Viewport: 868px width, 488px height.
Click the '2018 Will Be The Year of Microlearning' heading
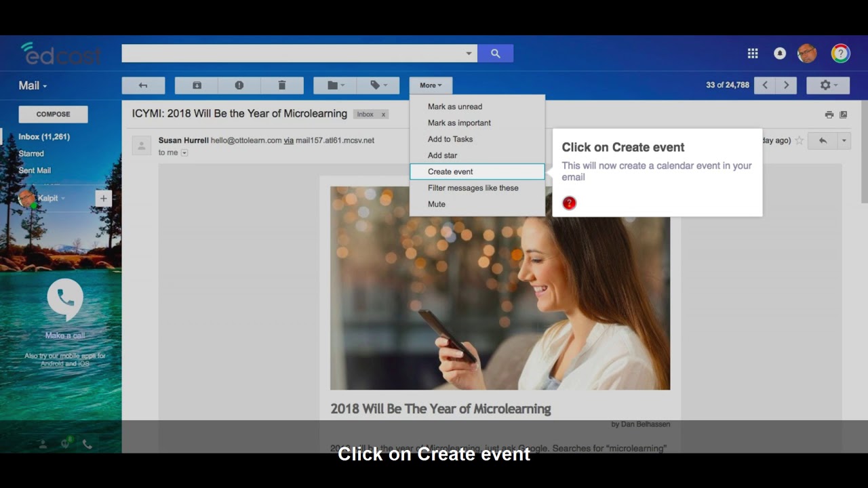pos(440,409)
